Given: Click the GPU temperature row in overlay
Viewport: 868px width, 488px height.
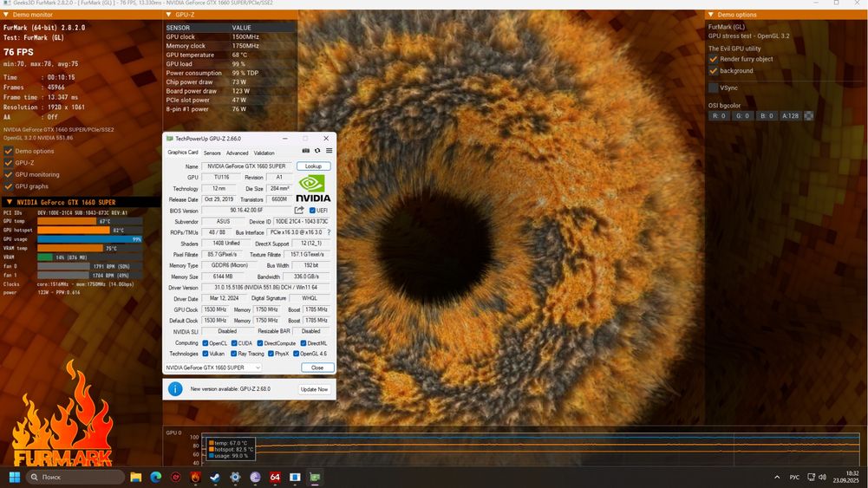Looking at the screenshot, I should 231,55.
